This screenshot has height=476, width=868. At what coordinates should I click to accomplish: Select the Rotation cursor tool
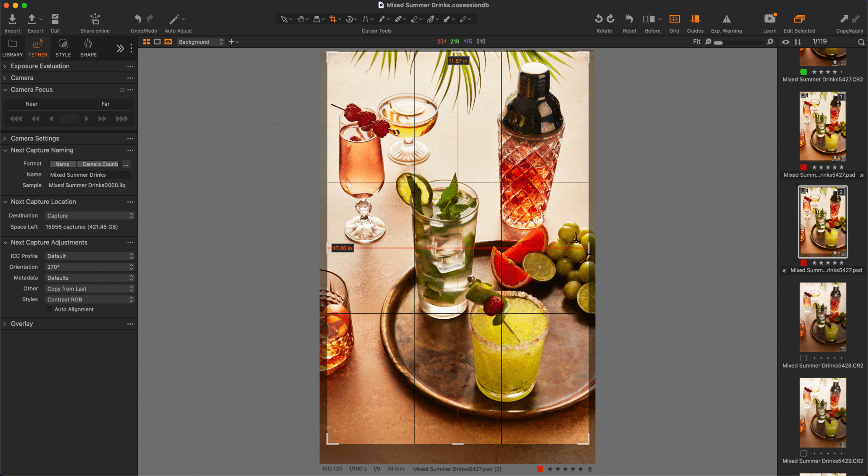coord(350,19)
